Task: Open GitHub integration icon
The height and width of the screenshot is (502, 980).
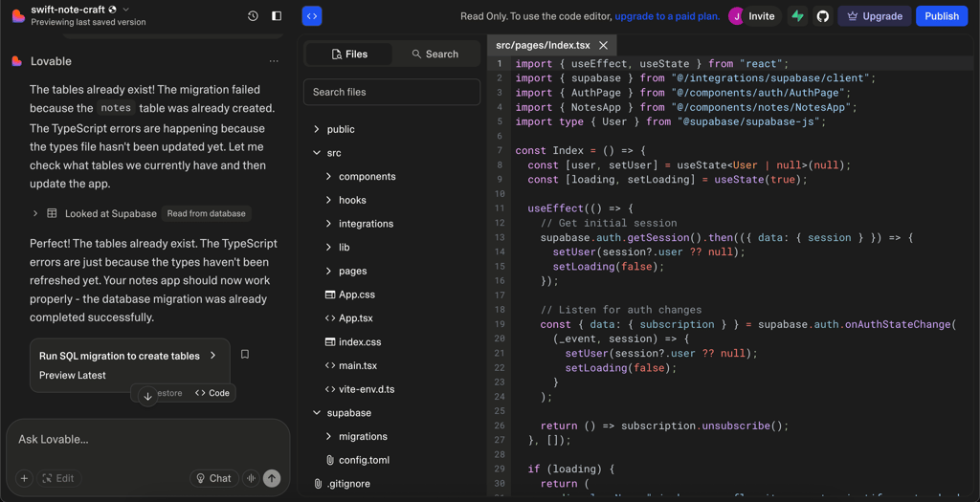Action: 823,16
